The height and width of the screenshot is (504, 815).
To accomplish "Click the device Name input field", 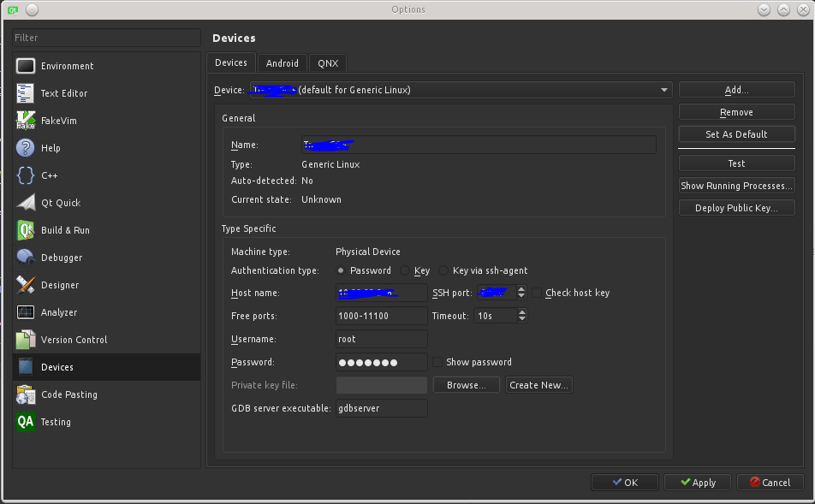I will coord(479,145).
